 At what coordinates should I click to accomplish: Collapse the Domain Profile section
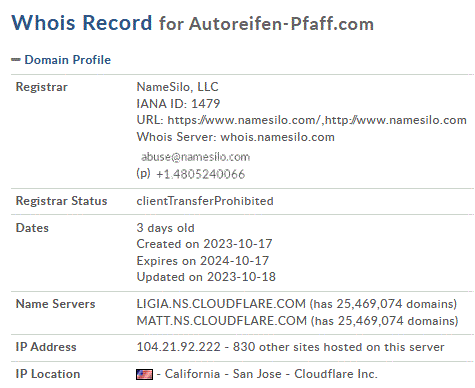coord(16,60)
